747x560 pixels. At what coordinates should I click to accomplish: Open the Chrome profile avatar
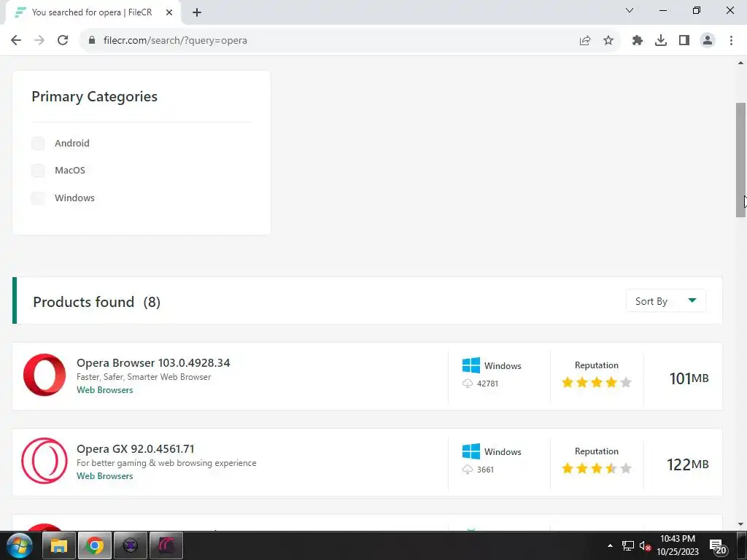pyautogui.click(x=708, y=41)
